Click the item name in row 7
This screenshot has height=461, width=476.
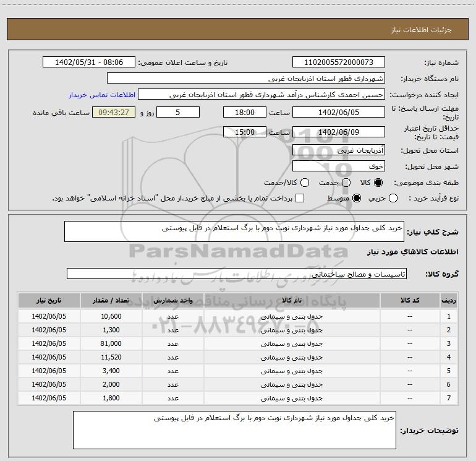[x=292, y=398]
